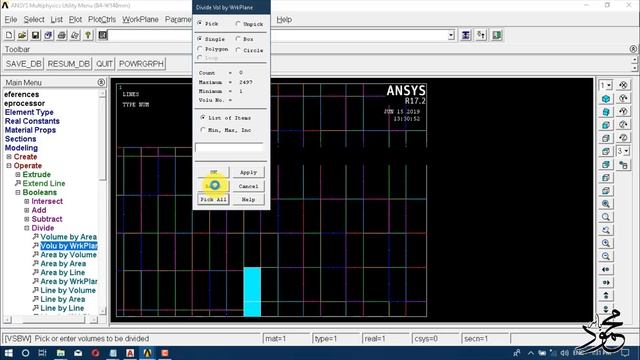Select Area by Line in the Divide list

click(62, 273)
